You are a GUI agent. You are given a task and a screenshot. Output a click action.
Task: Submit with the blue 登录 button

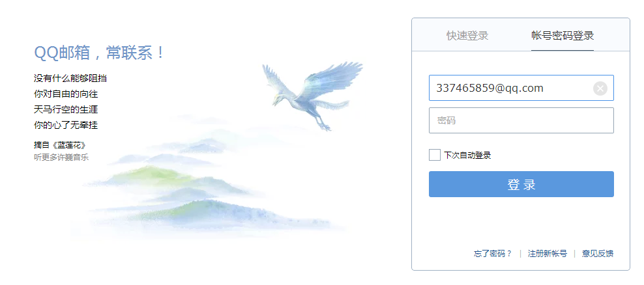[x=521, y=184]
